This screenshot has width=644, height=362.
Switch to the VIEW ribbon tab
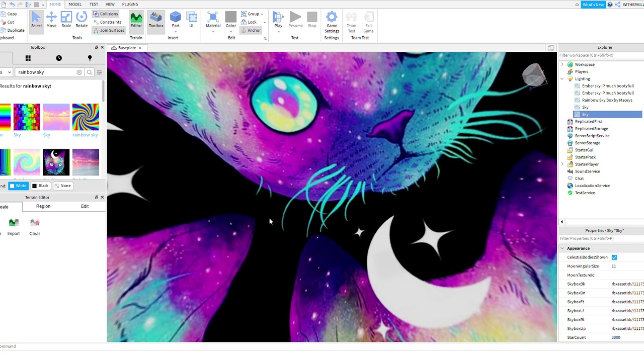[110, 5]
